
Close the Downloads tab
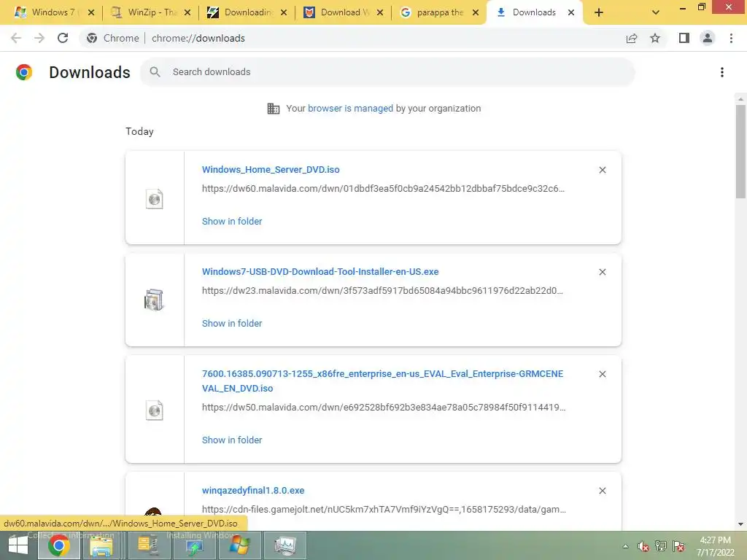coord(571,12)
